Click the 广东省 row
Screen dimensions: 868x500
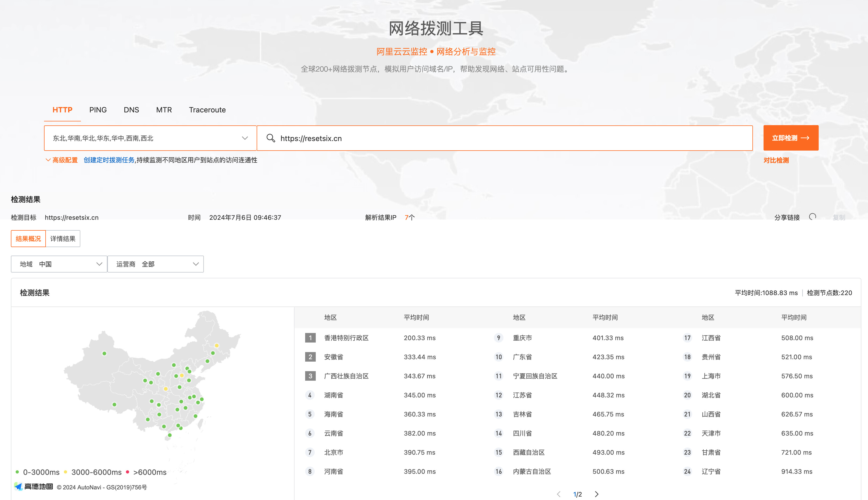pyautogui.click(x=577, y=357)
